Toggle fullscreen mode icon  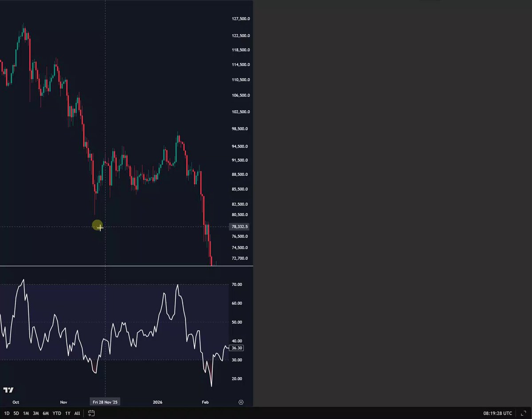point(523,413)
